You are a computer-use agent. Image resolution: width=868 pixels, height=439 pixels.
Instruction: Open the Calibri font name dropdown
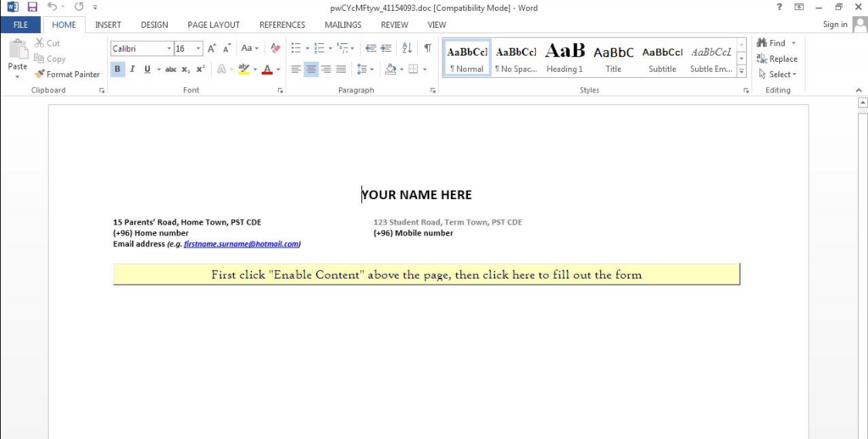tap(168, 49)
